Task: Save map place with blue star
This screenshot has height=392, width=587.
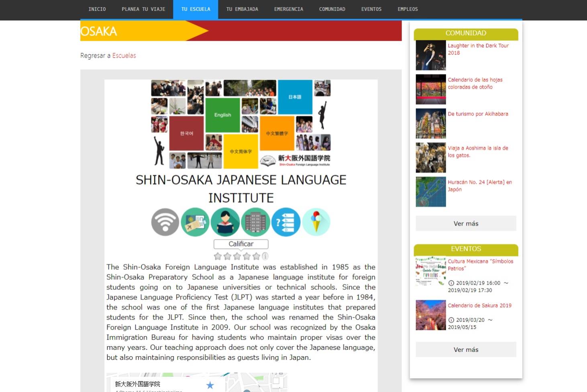Action: (210, 385)
